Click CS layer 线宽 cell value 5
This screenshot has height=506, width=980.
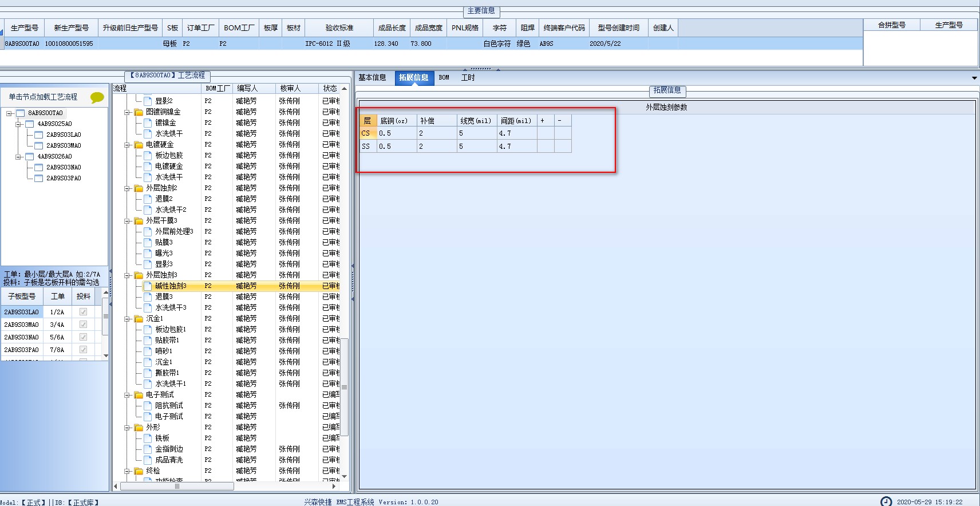(477, 133)
